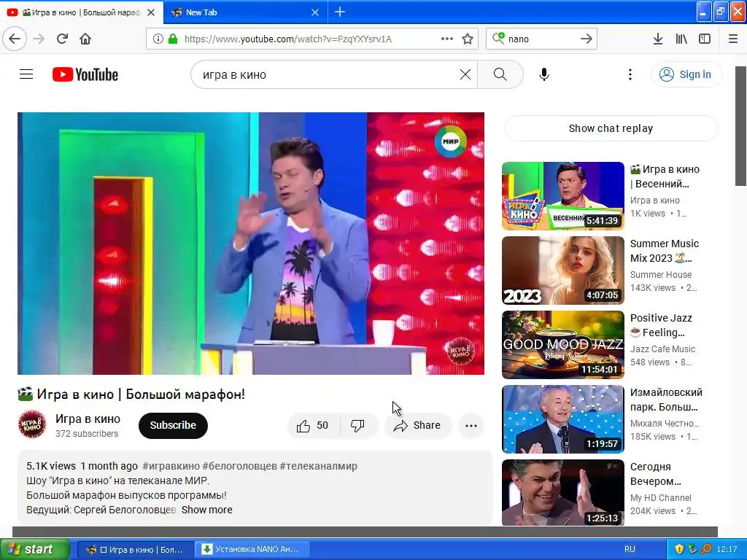The width and height of the screenshot is (747, 560).
Task: Click the magnifier tray icon near clock
Action: pyautogui.click(x=706, y=549)
